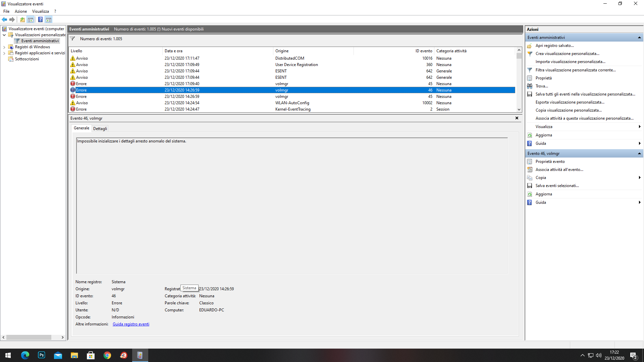Open the Azione menu
Image resolution: width=644 pixels, height=362 pixels.
click(20, 11)
